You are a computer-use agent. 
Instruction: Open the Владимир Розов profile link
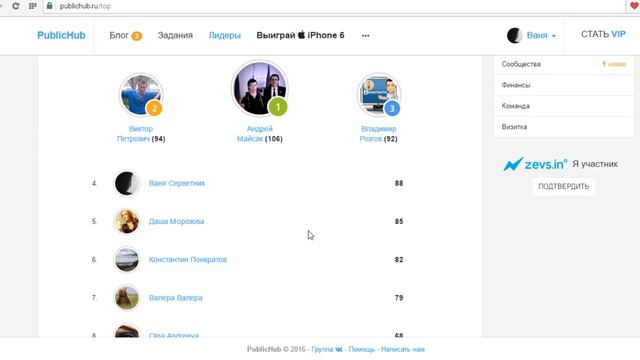click(378, 134)
